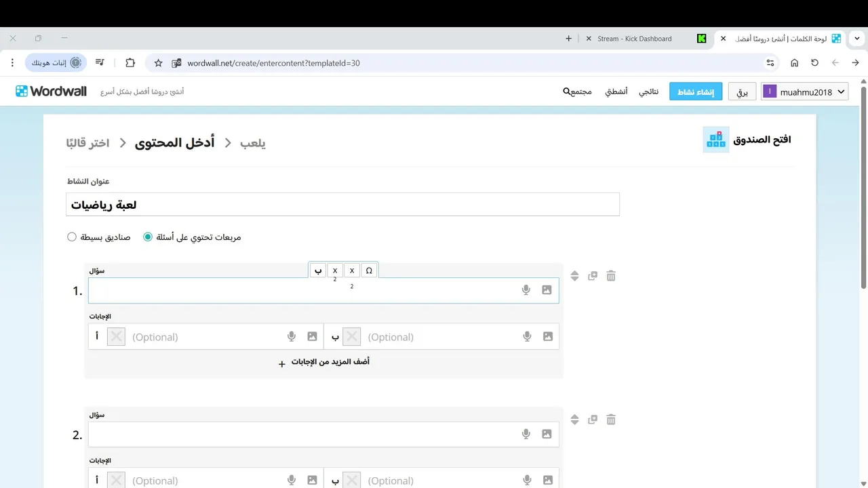Delete question 1 with trash icon
The width and height of the screenshot is (868, 488).
pyautogui.click(x=611, y=276)
